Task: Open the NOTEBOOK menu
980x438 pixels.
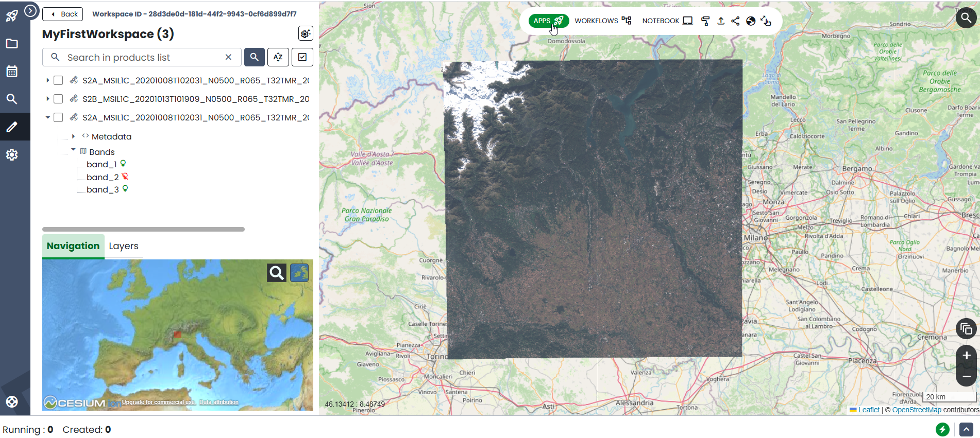Action: (667, 21)
